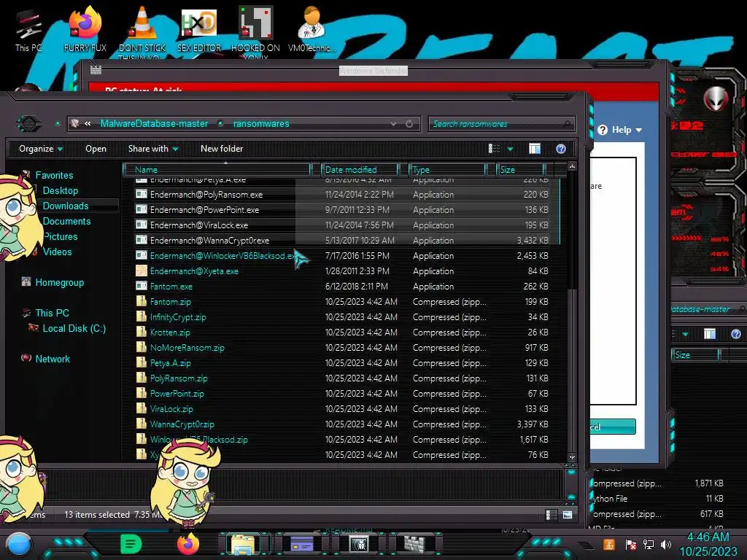Open VLC desktop icon labeled DONT STICK
Viewport: 747px width, 560px height.
click(142, 31)
